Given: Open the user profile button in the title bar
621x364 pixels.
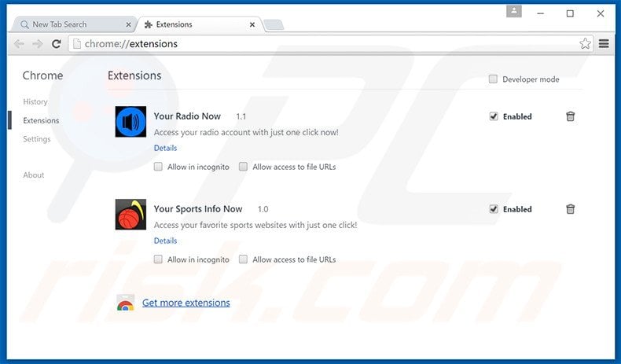Looking at the screenshot, I should (513, 12).
